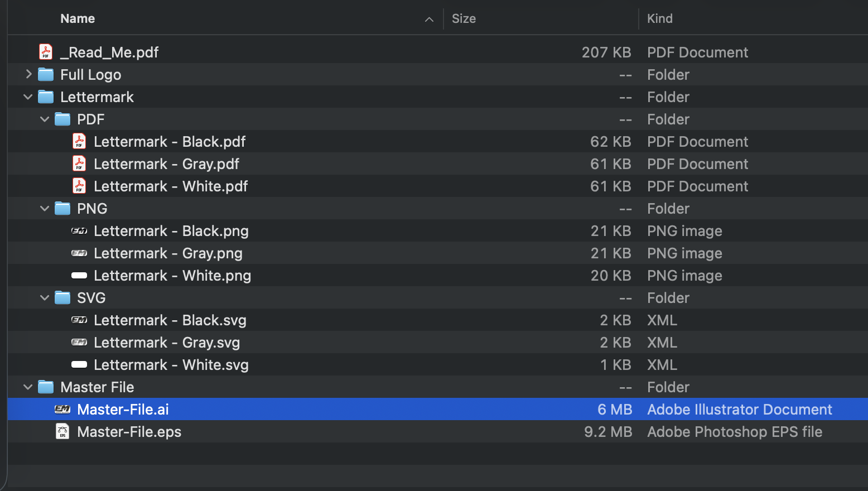Collapse the PNG subfolder
The image size is (868, 491).
(45, 208)
